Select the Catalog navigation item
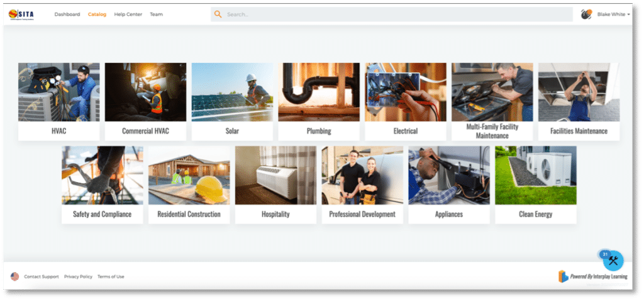Screen dimensions: 644x303 pyautogui.click(x=97, y=14)
